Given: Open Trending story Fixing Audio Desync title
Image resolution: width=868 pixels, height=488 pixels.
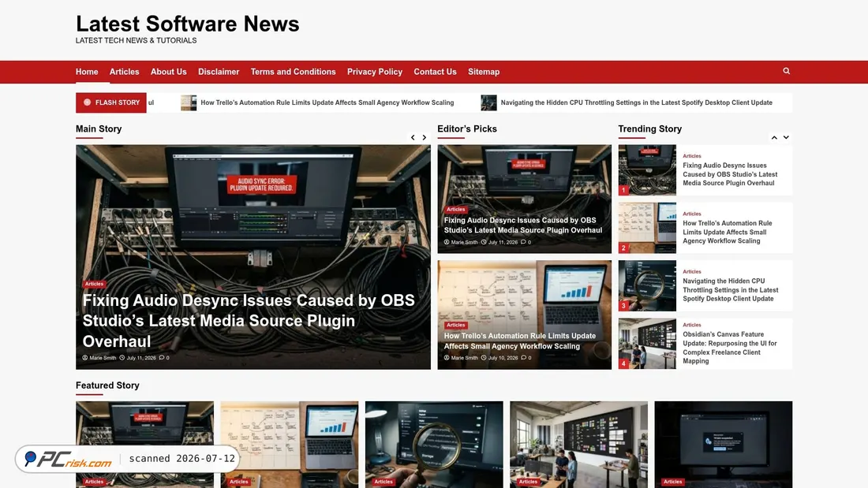Looking at the screenshot, I should click(x=730, y=174).
